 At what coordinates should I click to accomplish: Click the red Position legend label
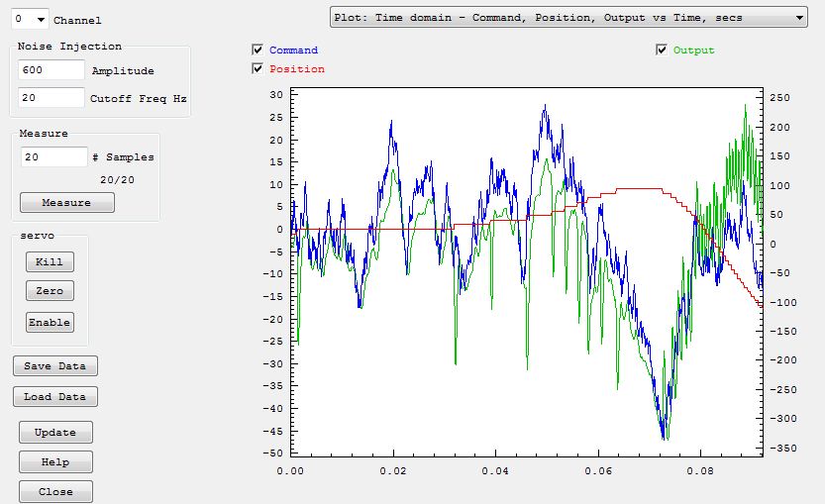click(297, 69)
